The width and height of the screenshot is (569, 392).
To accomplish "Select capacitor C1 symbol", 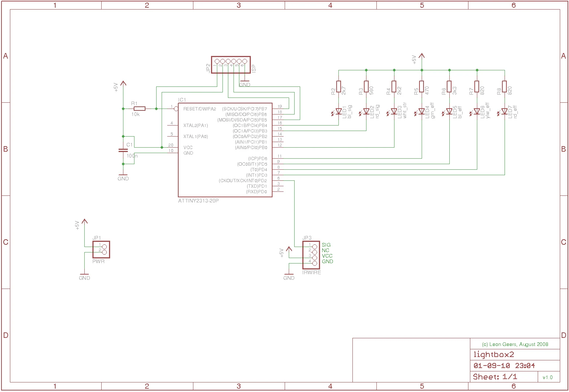I will click(123, 150).
